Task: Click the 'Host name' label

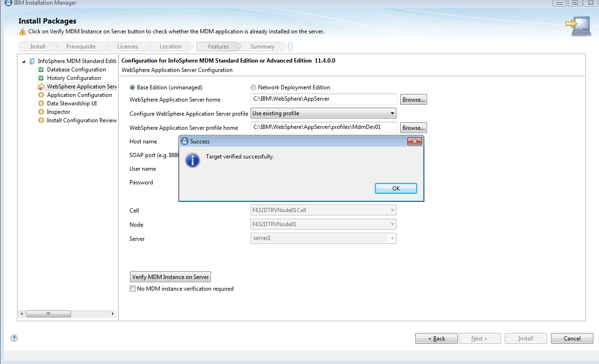Action: 143,142
